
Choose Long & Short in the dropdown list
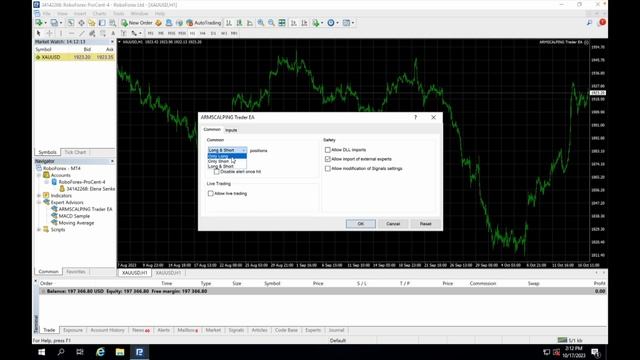click(227, 166)
